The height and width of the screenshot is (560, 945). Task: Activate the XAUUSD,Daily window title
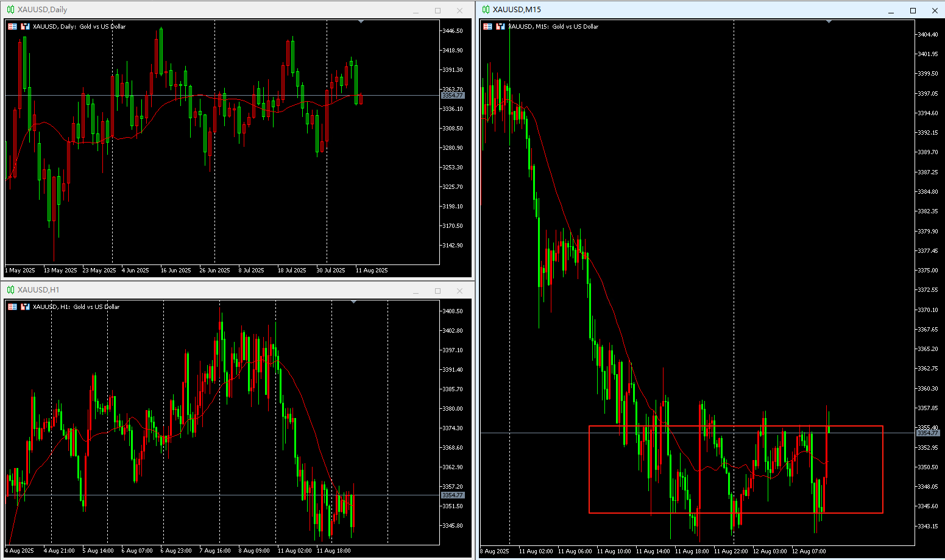pyautogui.click(x=43, y=10)
